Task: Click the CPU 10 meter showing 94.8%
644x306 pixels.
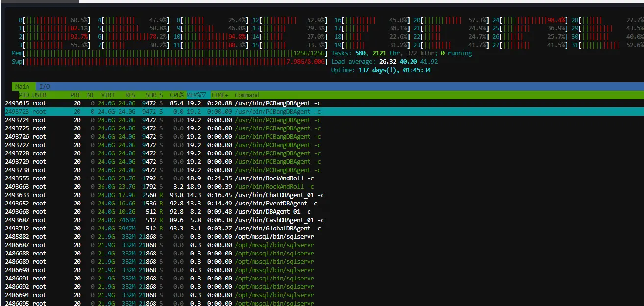Action: (211, 37)
